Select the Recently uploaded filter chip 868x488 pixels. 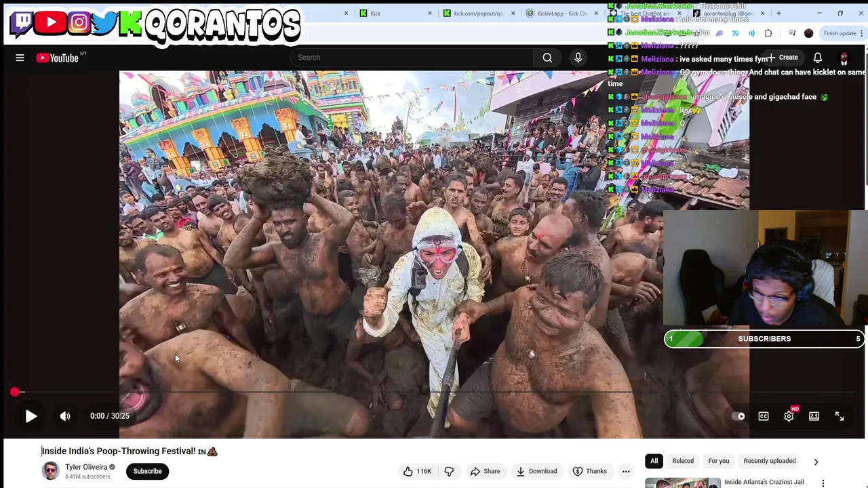tap(770, 461)
